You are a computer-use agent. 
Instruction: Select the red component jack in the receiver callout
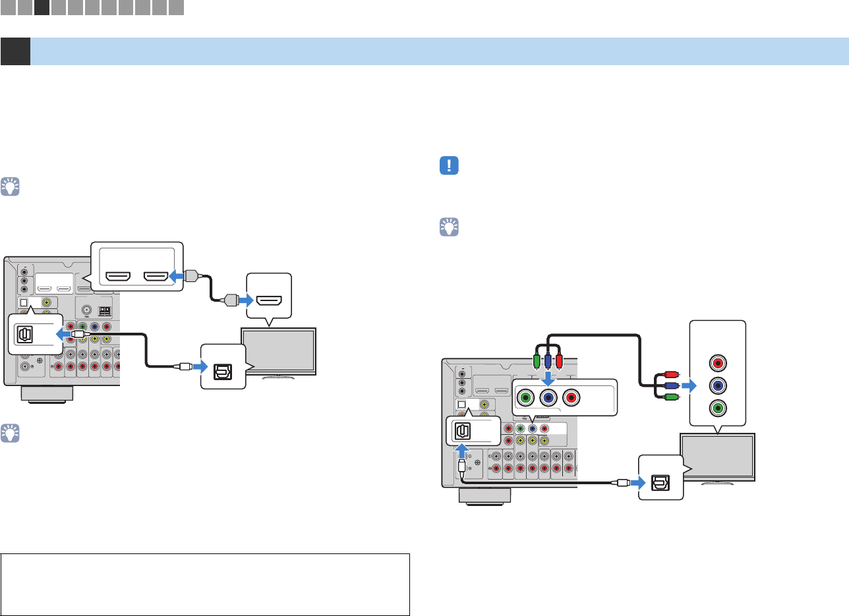coord(571,398)
